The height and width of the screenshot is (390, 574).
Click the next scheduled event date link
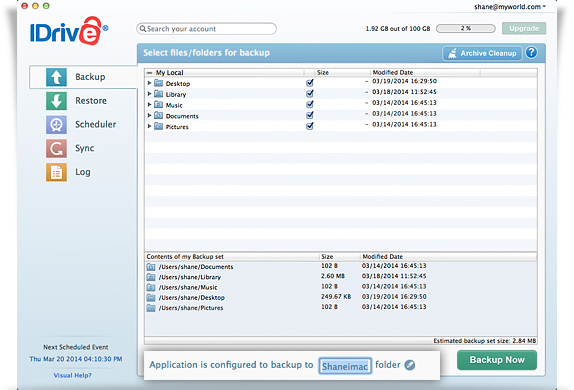coord(76,359)
